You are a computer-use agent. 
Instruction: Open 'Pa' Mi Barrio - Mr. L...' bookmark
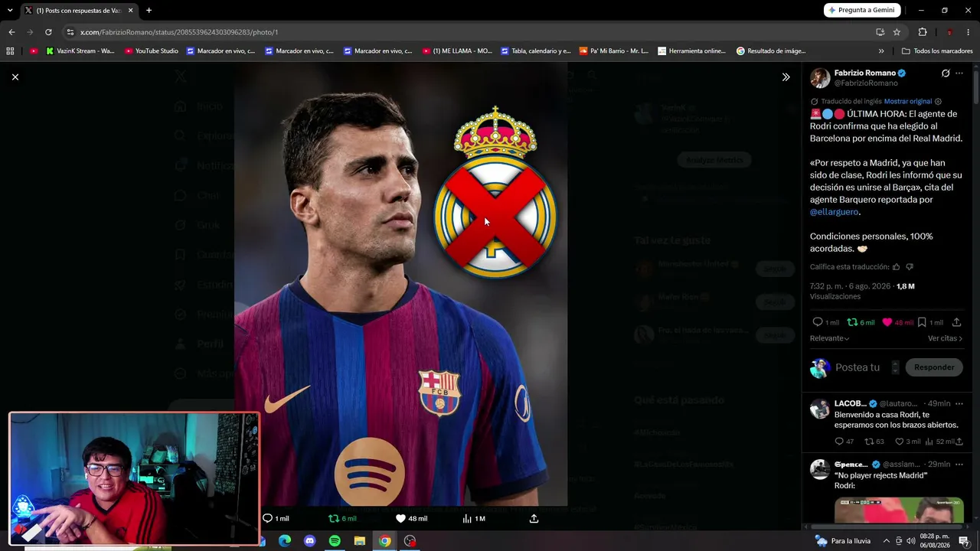(x=614, y=51)
